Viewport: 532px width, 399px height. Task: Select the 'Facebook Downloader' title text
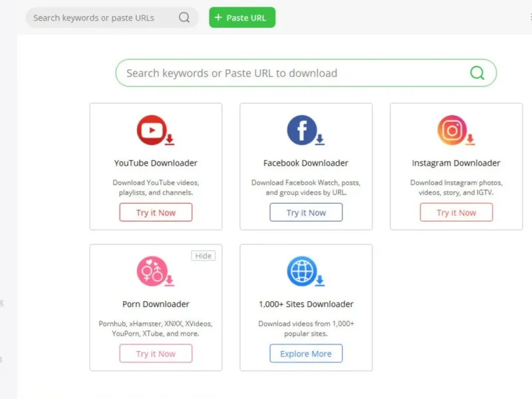coord(306,163)
